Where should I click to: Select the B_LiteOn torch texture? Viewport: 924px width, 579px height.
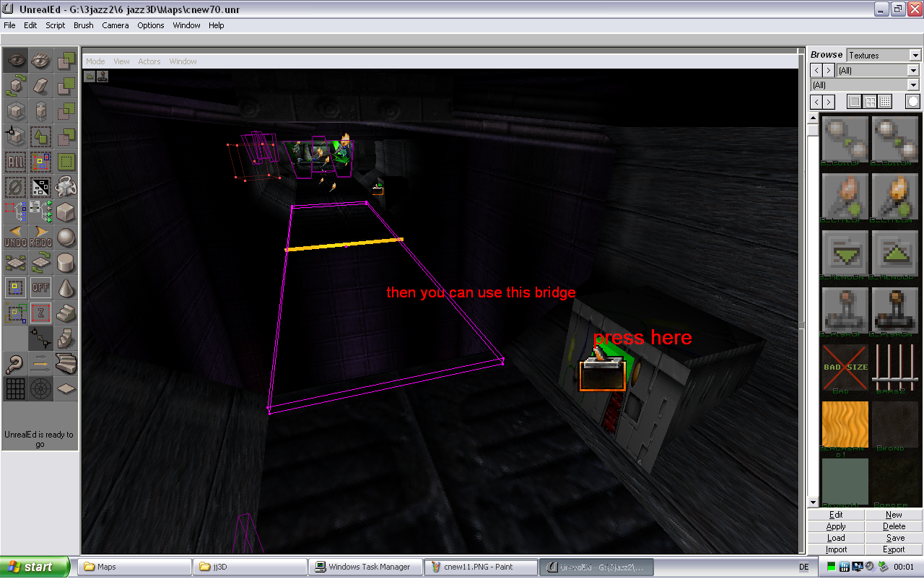894,196
